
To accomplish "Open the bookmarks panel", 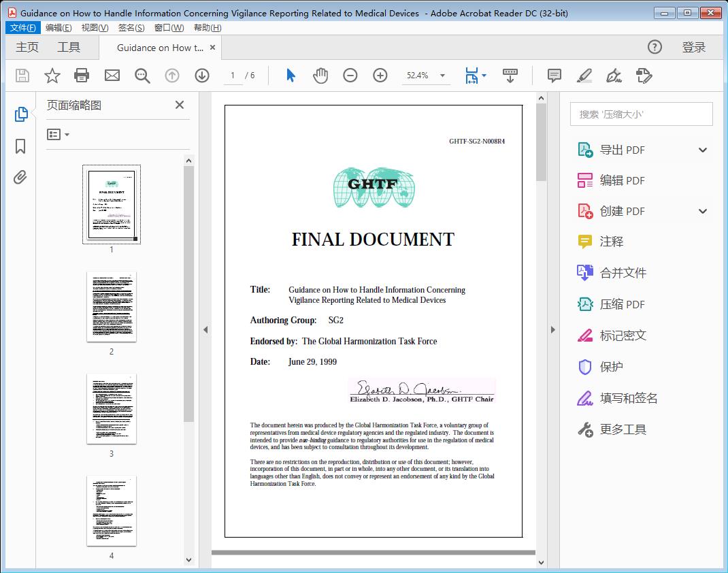I will point(20,146).
